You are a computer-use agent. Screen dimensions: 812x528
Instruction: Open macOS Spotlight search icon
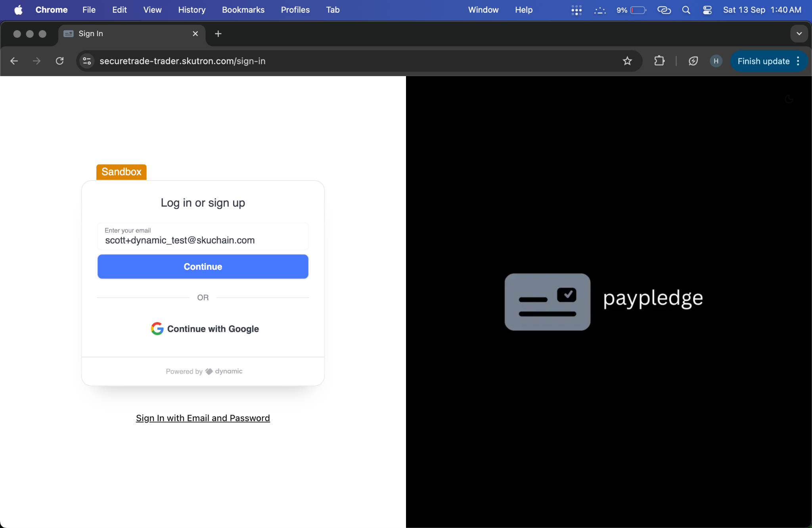tap(686, 10)
